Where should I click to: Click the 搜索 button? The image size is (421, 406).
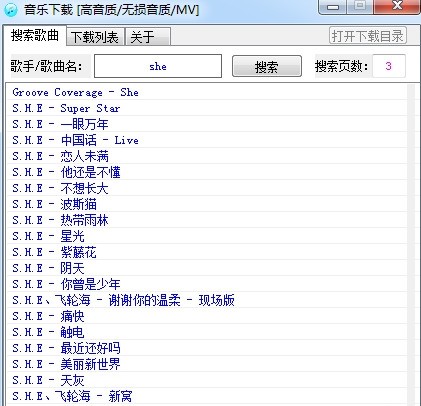click(267, 66)
